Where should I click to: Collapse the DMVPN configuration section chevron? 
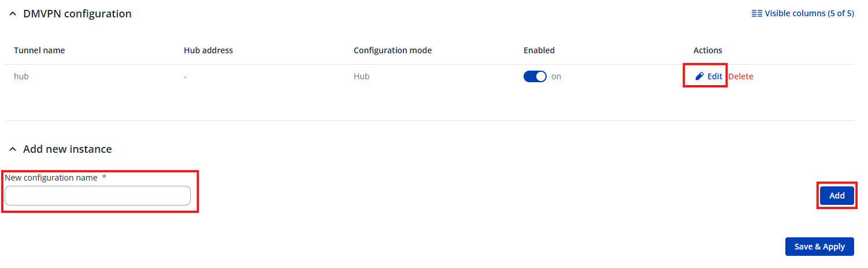(13, 14)
